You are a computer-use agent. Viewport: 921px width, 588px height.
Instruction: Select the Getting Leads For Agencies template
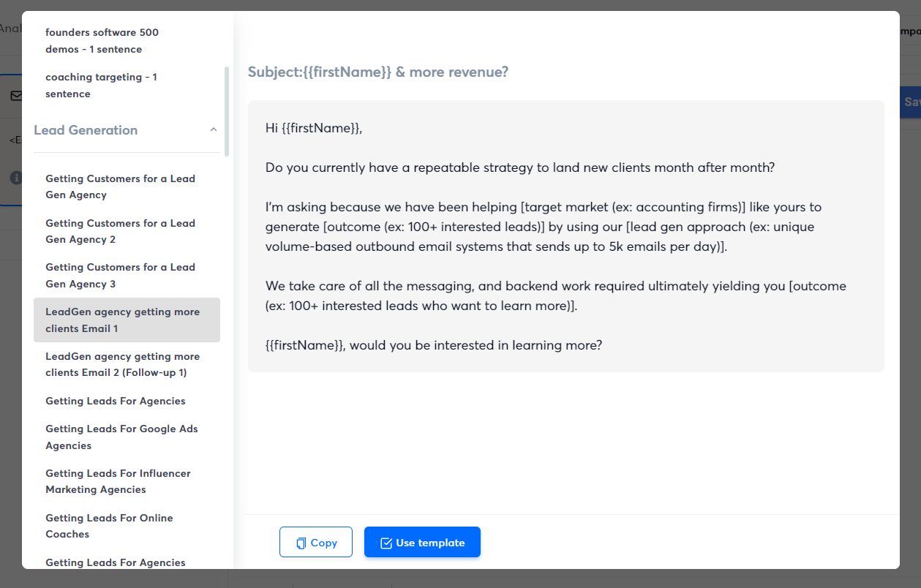point(116,401)
